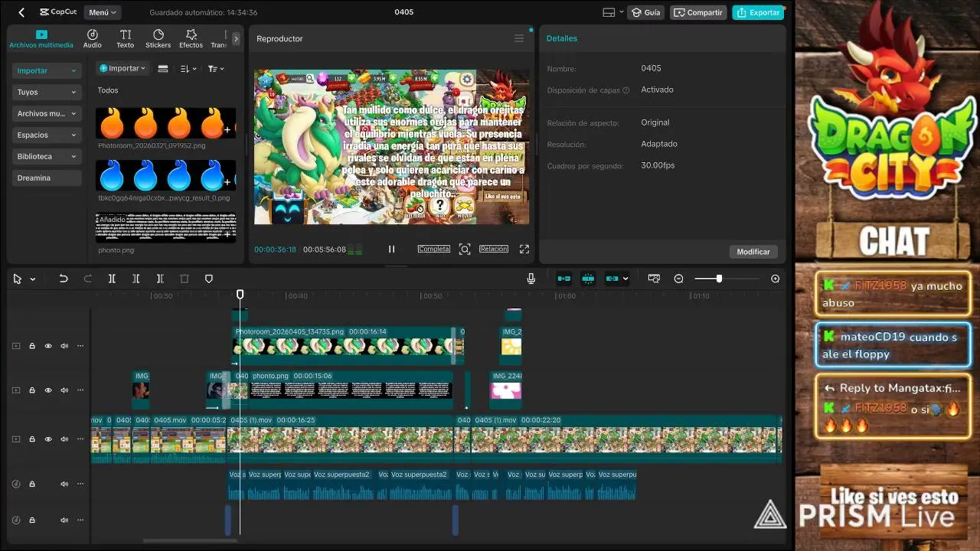The width and height of the screenshot is (980, 551).
Task: Toggle the lock on Voz superpuesta audio track
Action: coord(32,484)
